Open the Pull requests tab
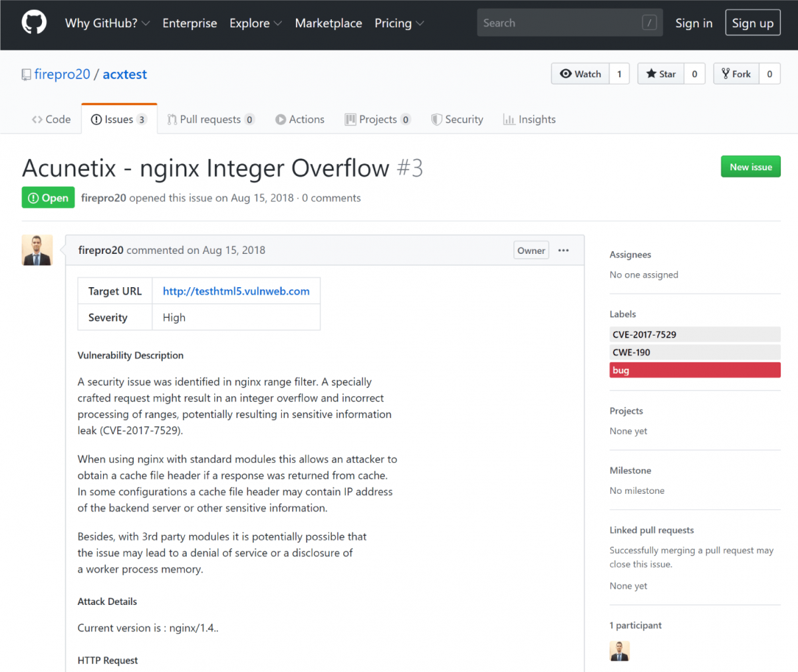This screenshot has width=798, height=672. point(210,120)
